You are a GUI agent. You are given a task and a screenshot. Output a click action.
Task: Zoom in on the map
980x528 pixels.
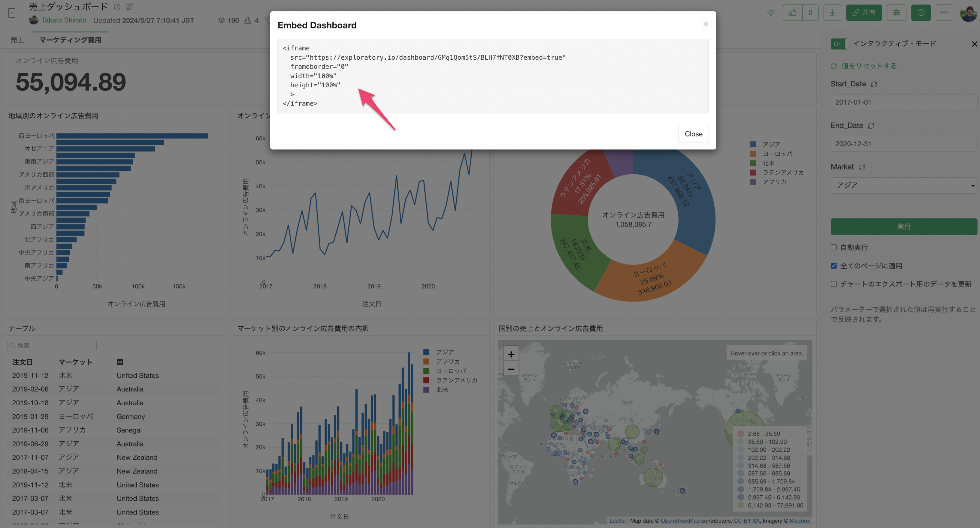(511, 354)
